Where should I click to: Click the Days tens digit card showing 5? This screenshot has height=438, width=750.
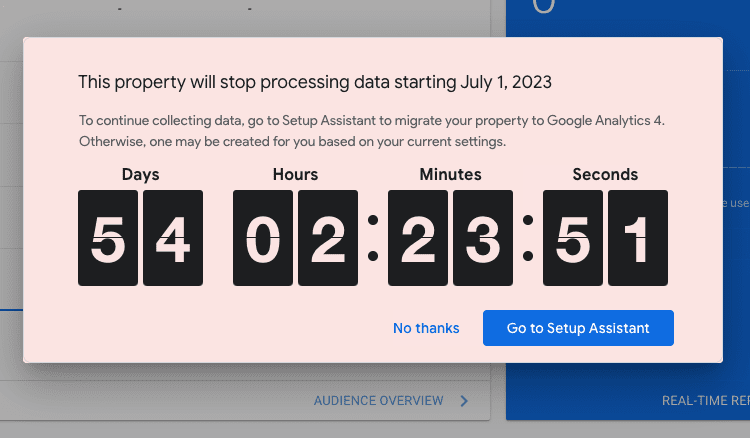click(x=108, y=240)
